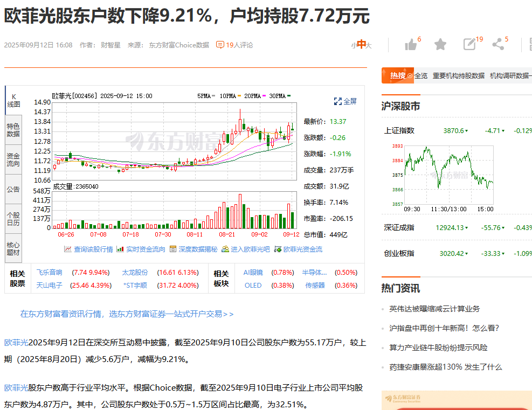Screen dimensions: 532x410
Task: Click table icon beside 深度数据揭秘
Action: pos(172,249)
